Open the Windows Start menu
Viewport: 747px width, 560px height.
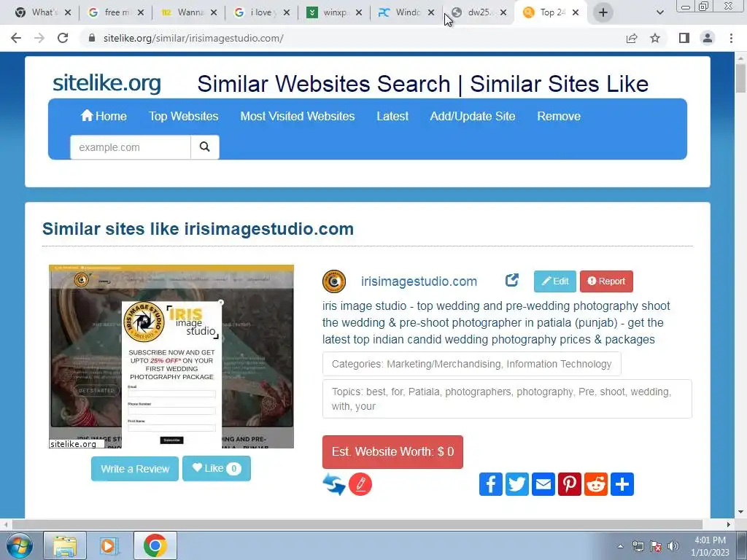click(x=19, y=545)
